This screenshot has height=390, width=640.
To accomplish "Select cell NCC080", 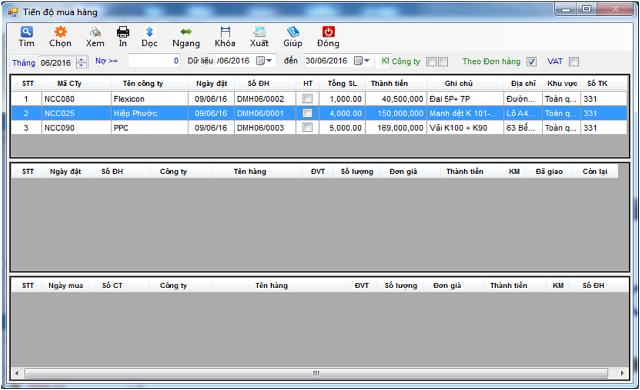I will point(76,99).
